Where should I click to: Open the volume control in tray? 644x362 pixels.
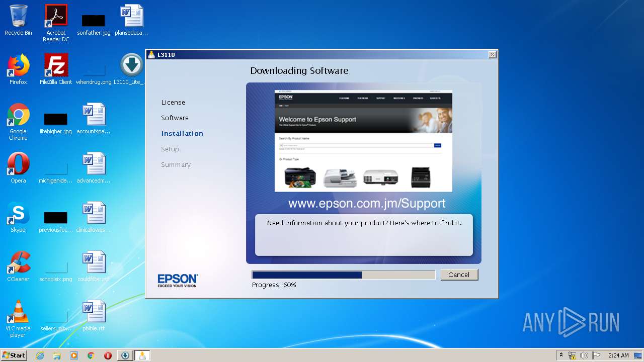click(584, 355)
